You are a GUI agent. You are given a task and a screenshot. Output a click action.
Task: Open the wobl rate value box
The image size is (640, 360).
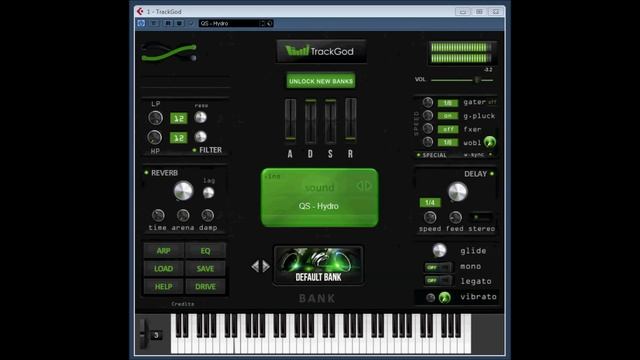(448, 142)
